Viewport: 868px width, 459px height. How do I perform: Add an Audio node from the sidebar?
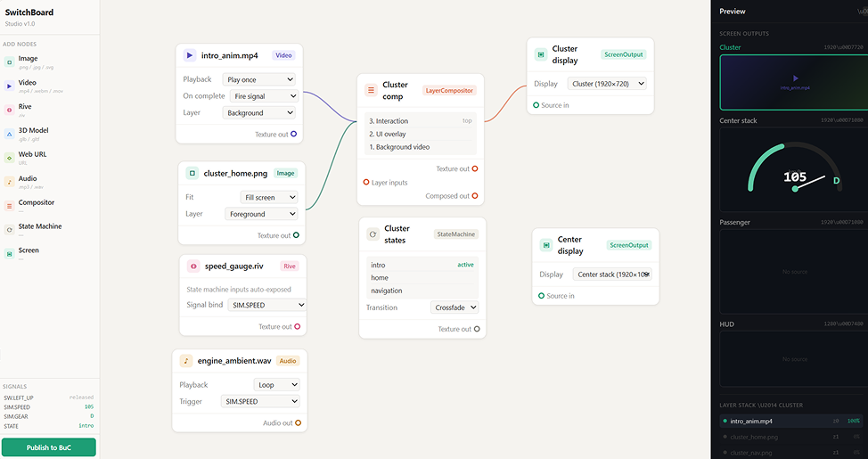tap(49, 182)
